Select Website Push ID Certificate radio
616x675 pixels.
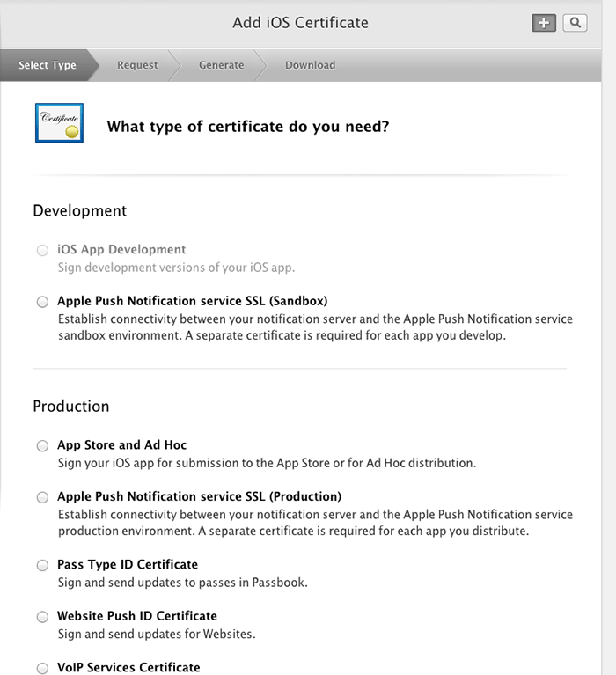[x=42, y=617]
